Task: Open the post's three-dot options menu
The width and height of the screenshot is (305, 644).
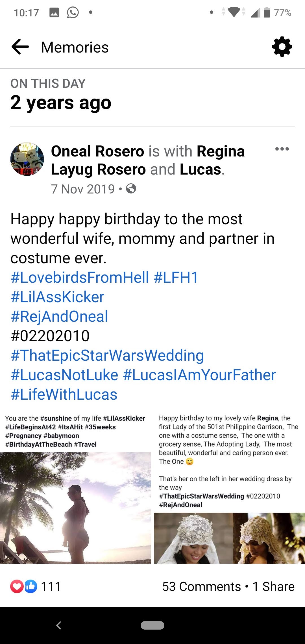Action: point(282,149)
